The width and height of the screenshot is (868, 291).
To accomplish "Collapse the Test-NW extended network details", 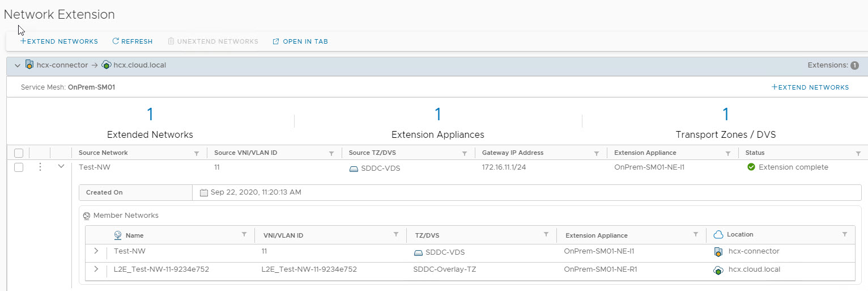I will [x=61, y=167].
